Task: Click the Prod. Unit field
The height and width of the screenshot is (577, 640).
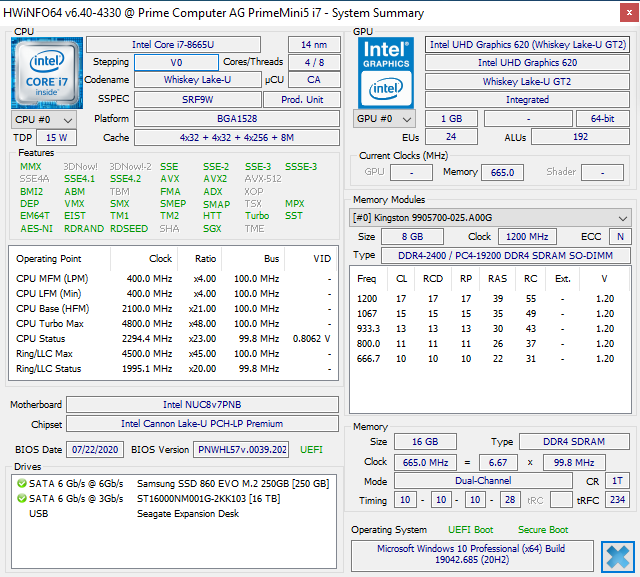Action: tap(302, 100)
